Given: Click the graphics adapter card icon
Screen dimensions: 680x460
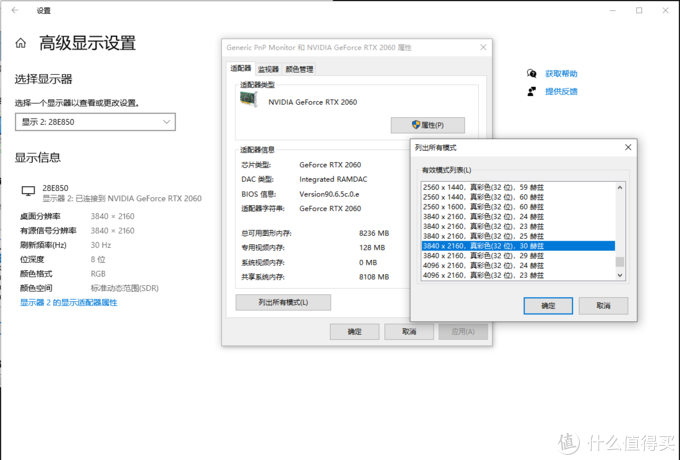Looking at the screenshot, I should pos(249,100).
